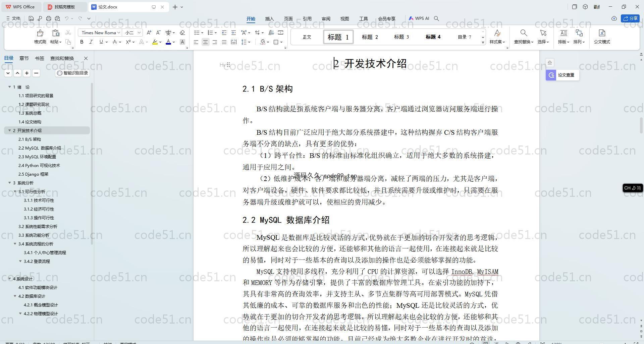Viewport: 644px width, 344px height.
Task: Jump to '2.2 MySQL 数据库介绍' in the outline
Action: click(40, 148)
